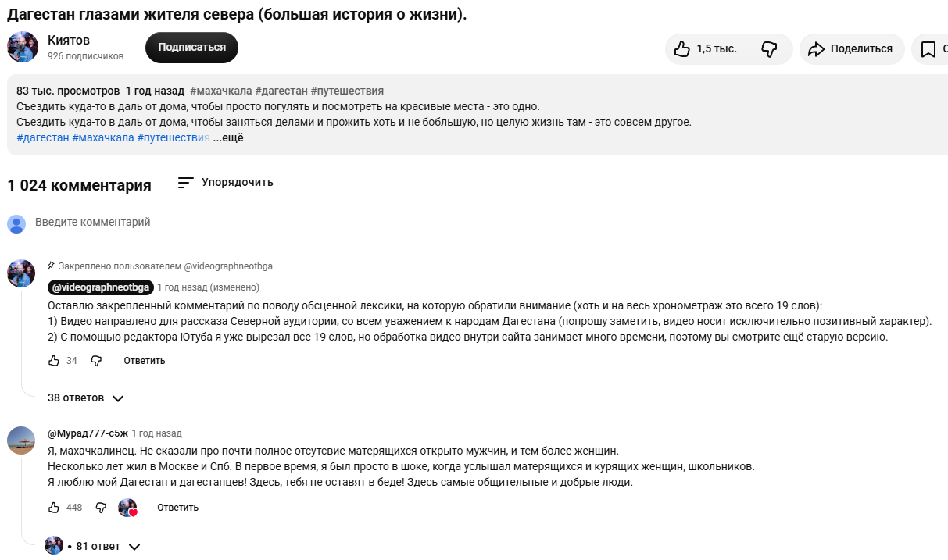The width and height of the screenshot is (948, 560).
Task: Expand 38 ответов replies
Action: pyautogui.click(x=86, y=398)
